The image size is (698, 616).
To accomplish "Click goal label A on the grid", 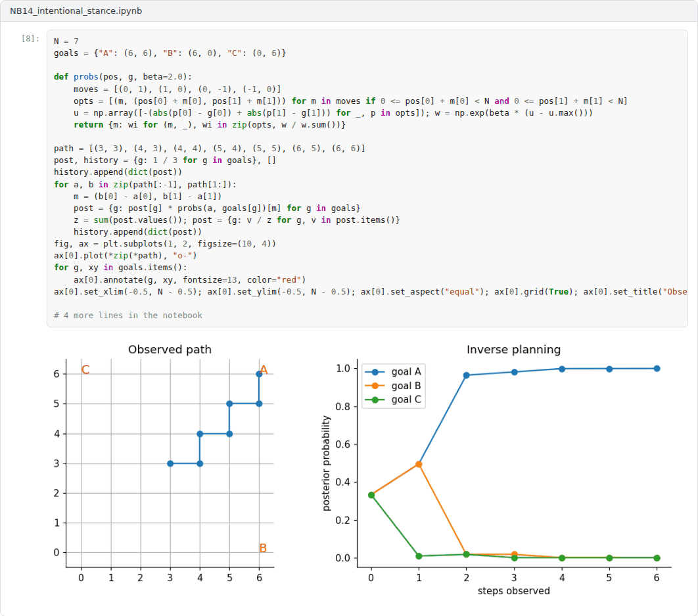I will point(264,369).
